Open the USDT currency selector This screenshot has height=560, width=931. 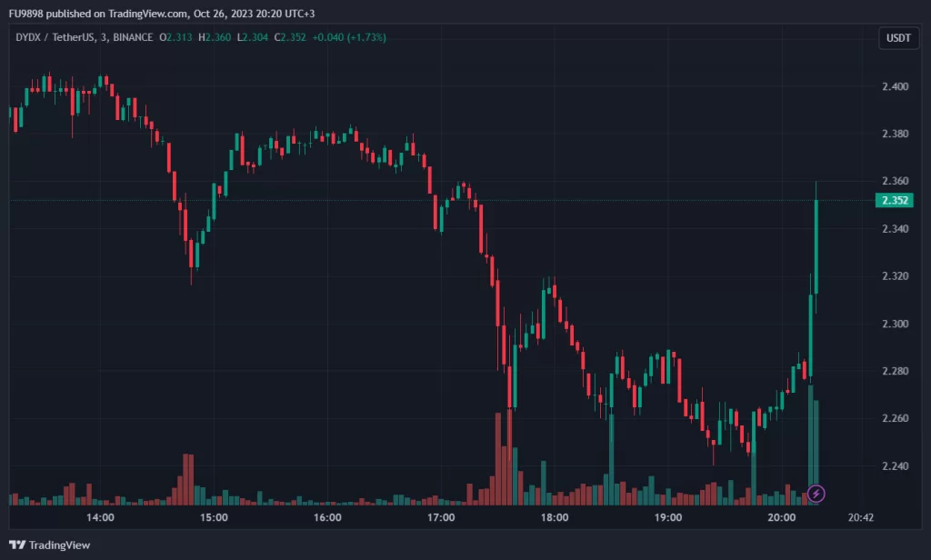click(x=898, y=38)
